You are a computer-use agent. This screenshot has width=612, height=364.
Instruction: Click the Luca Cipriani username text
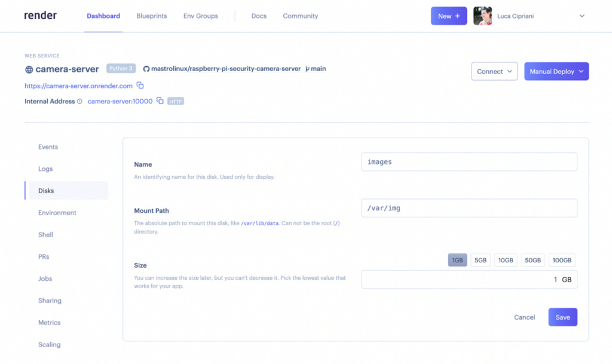(x=515, y=16)
